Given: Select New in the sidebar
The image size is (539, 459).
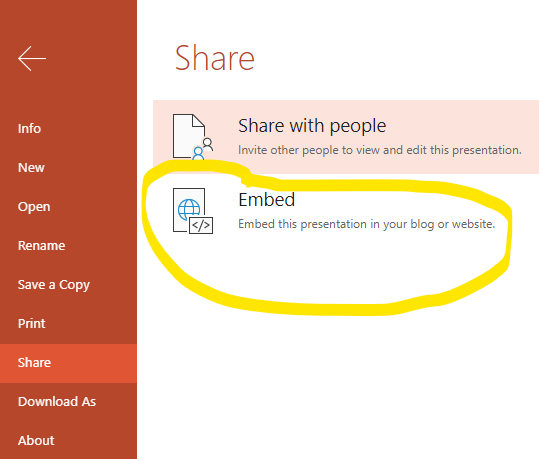Looking at the screenshot, I should point(31,168).
